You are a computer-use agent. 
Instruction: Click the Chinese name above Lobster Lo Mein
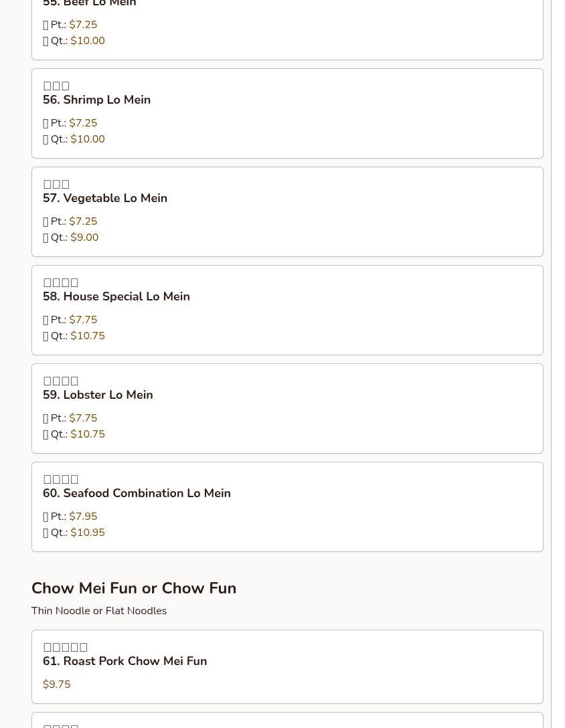pos(61,381)
